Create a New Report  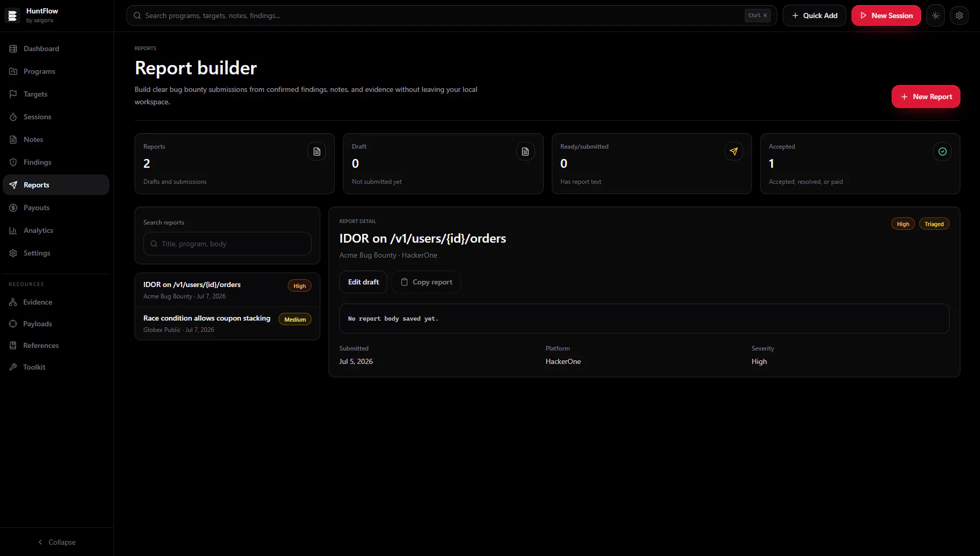point(926,97)
